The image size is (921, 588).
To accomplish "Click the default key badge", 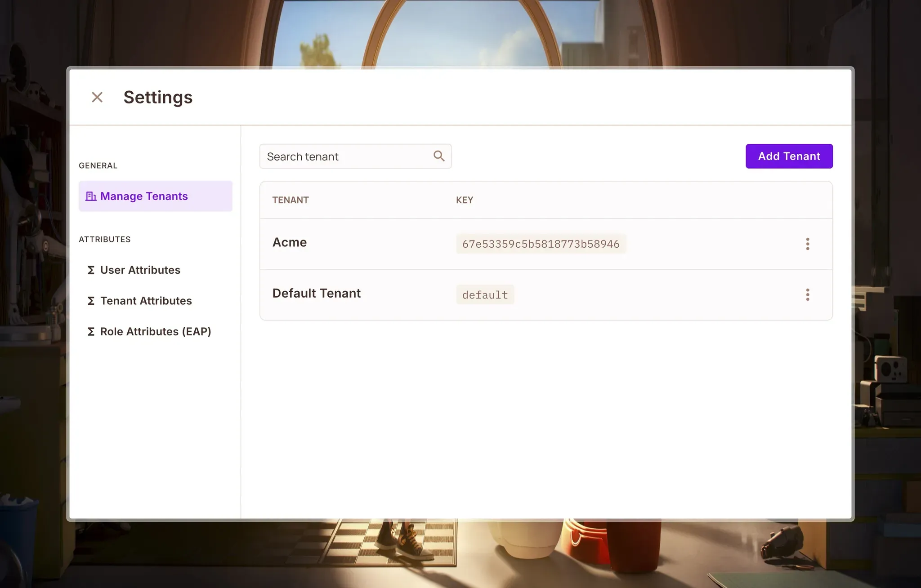I will click(x=485, y=295).
